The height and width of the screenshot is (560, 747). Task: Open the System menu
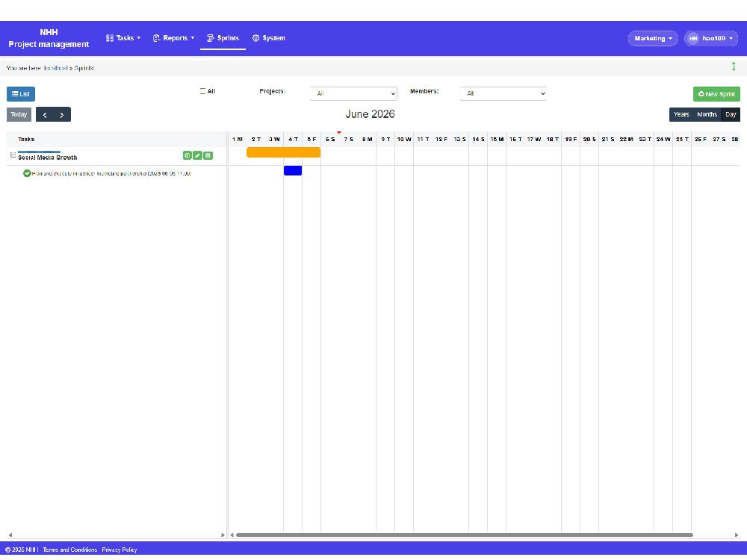coord(269,38)
